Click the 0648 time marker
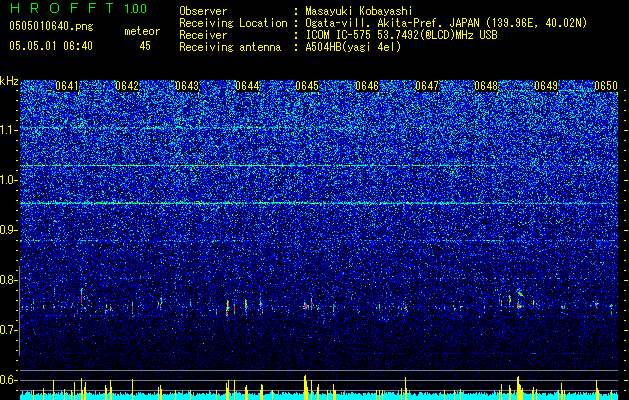 pyautogui.click(x=486, y=86)
